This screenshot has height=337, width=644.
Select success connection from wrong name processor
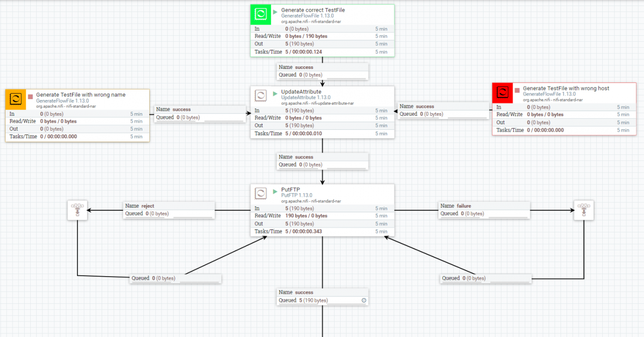click(x=200, y=113)
